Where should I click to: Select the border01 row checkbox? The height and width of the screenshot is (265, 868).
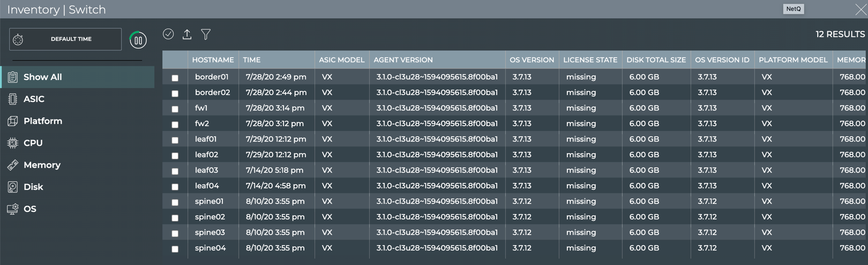(175, 78)
